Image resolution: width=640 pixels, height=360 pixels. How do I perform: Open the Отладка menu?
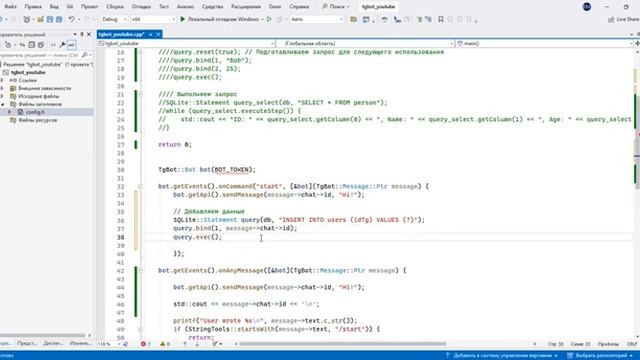[141, 7]
